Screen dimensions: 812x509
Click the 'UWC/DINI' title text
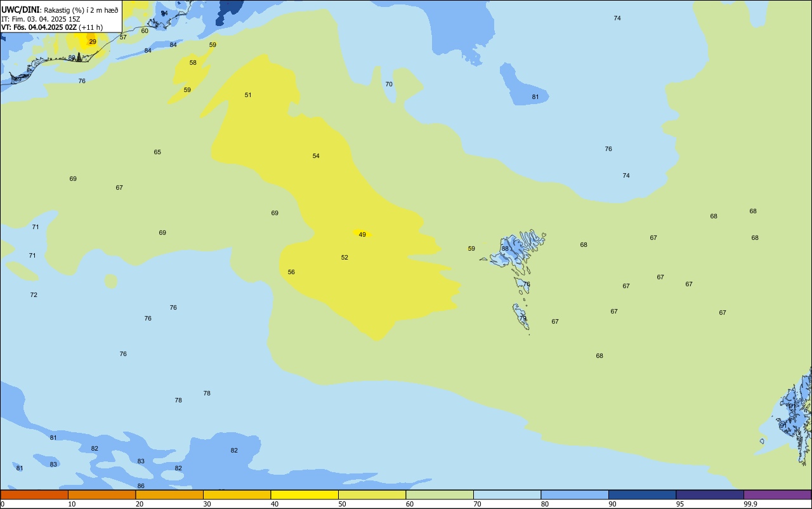click(x=20, y=10)
